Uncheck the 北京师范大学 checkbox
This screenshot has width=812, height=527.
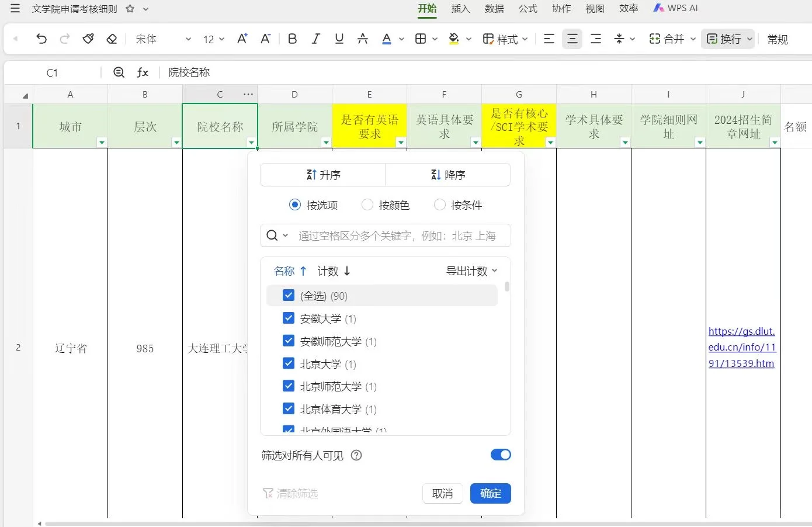(x=288, y=386)
